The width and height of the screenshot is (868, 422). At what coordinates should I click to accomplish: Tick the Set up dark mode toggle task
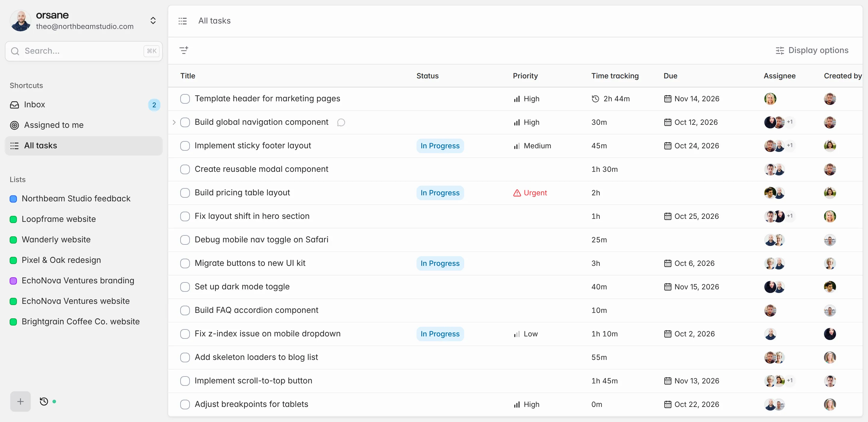click(185, 287)
